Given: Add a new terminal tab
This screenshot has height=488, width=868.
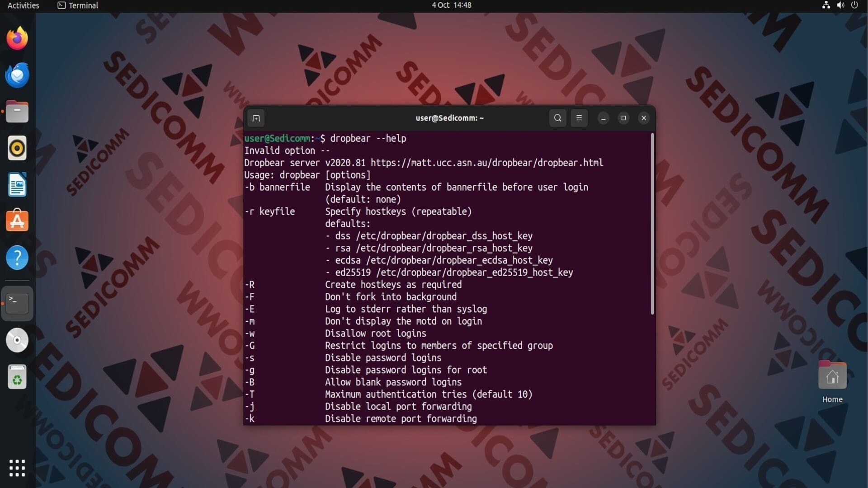Looking at the screenshot, I should point(256,118).
